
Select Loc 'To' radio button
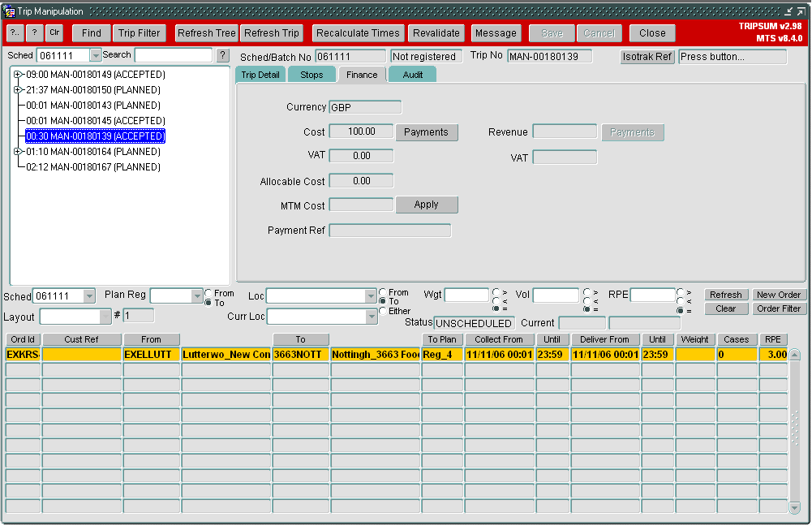tap(383, 302)
